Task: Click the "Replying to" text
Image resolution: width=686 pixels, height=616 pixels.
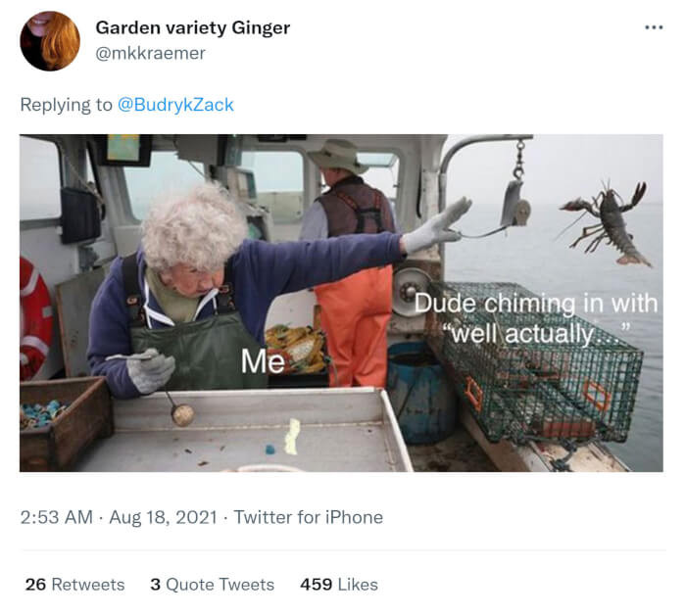Action: pyautogui.click(x=66, y=105)
